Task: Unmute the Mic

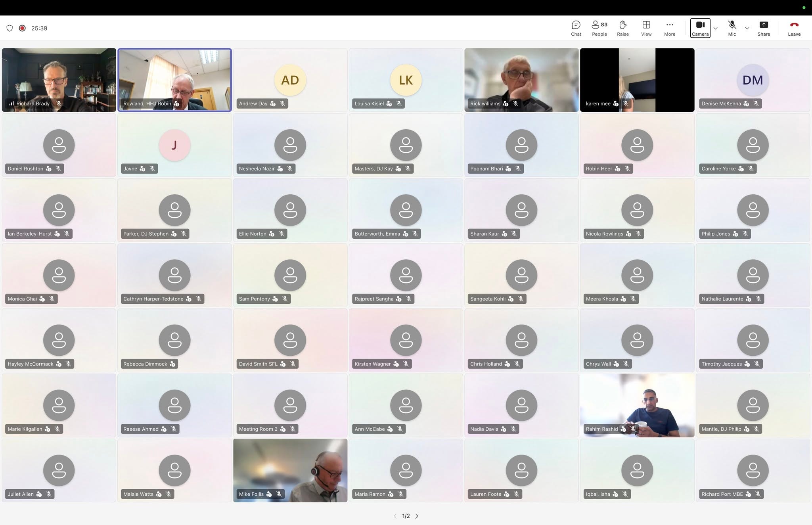Action: 732,29
